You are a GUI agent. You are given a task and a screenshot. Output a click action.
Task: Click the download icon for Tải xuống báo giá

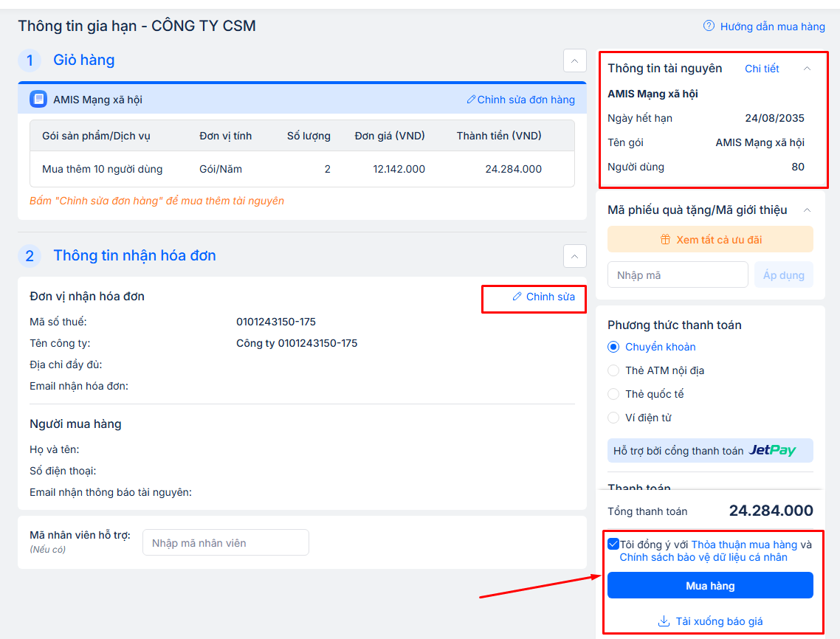coord(664,621)
